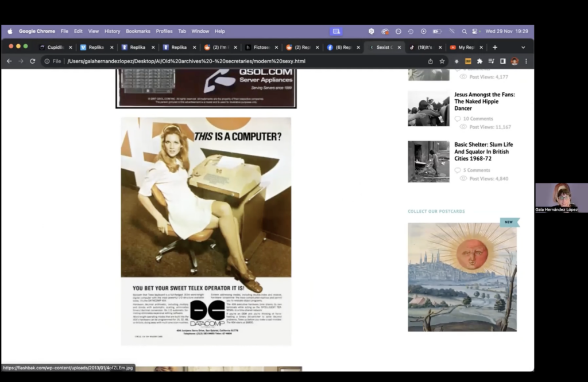
Task: Reload the page
Action: (33, 61)
